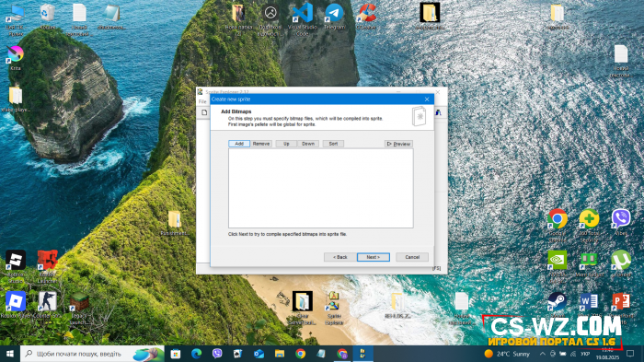The image size is (644, 362).
Task: Open Roblox Player desktop shortcut
Action: pyautogui.click(x=16, y=305)
